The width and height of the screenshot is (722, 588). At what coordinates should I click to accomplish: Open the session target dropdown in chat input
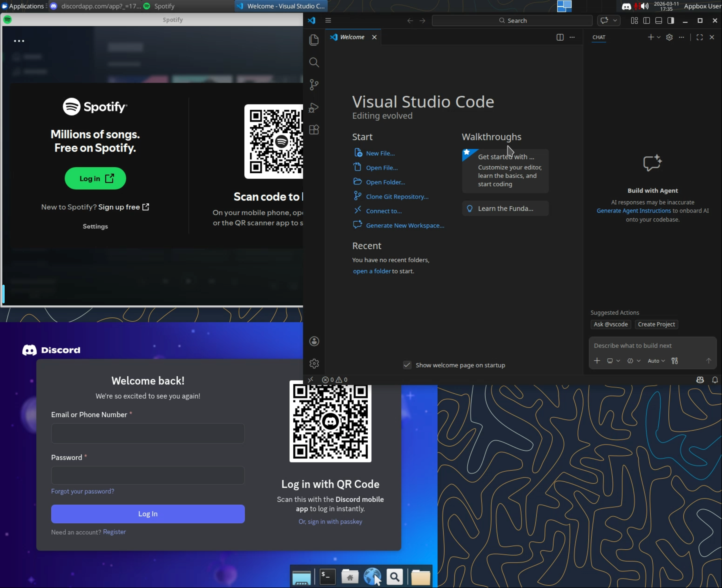click(613, 361)
